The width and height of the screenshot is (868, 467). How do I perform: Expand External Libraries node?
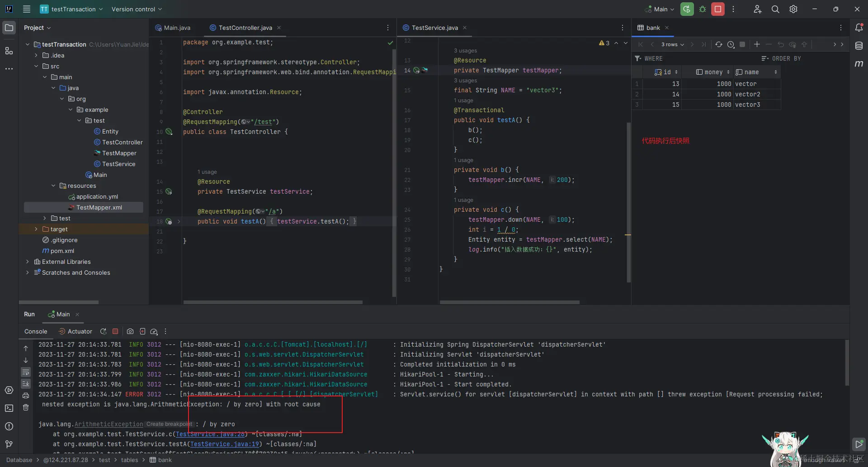[x=28, y=262]
